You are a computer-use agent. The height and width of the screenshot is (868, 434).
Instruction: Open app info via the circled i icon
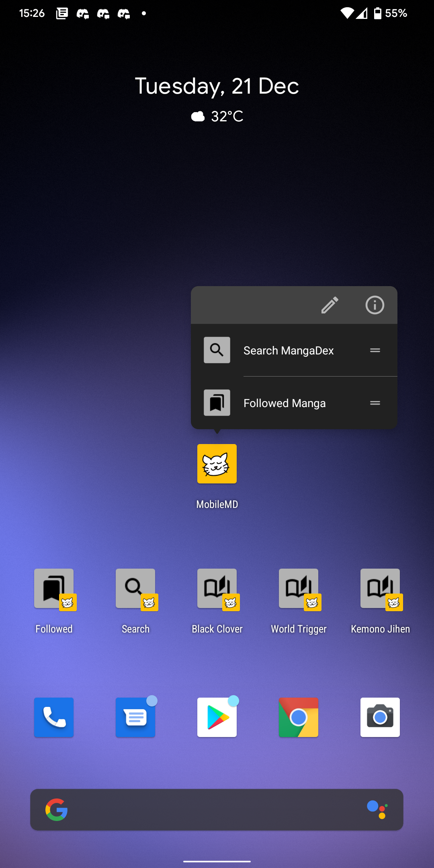pos(375,305)
